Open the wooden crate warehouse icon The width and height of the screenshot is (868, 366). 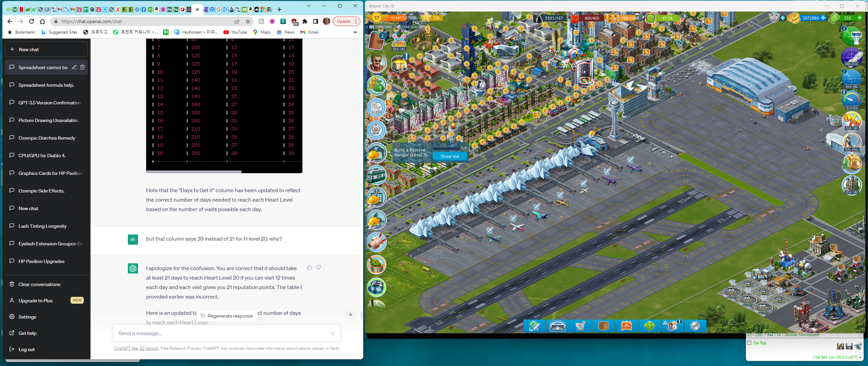pyautogui.click(x=604, y=326)
